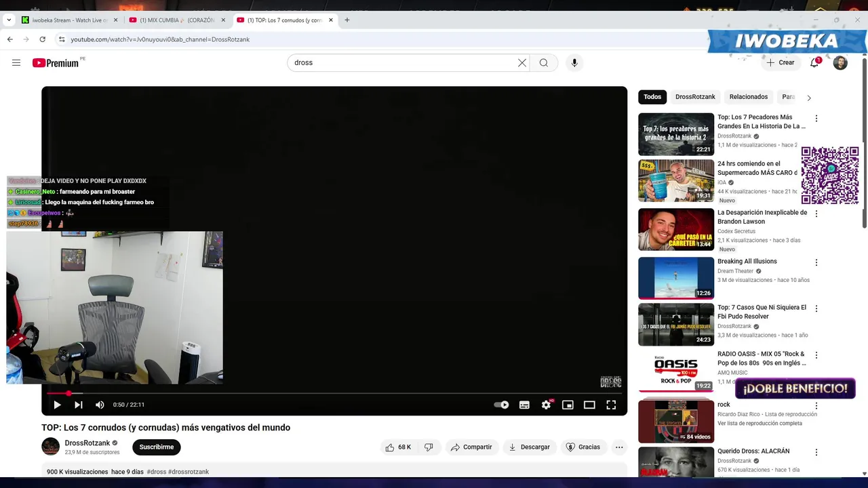Screen dimensions: 868x488
Task: Send thanks with Gracias button
Action: tap(583, 447)
